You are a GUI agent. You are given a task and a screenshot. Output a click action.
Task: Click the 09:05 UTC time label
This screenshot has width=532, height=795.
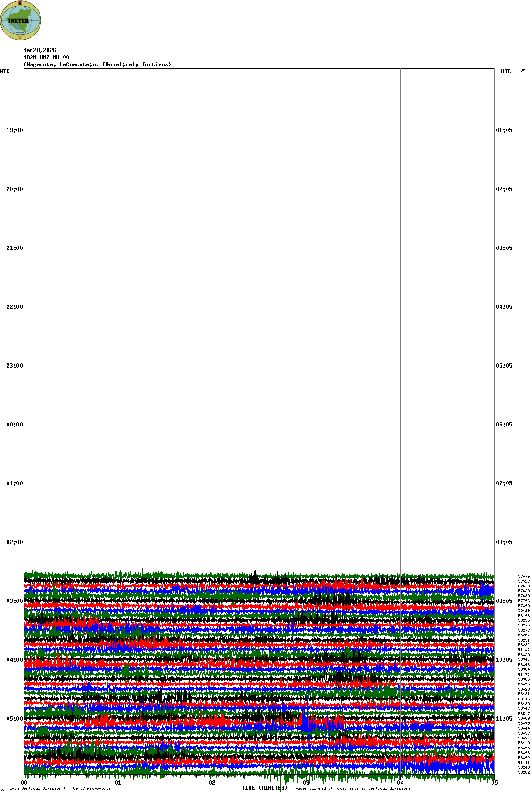click(x=504, y=601)
